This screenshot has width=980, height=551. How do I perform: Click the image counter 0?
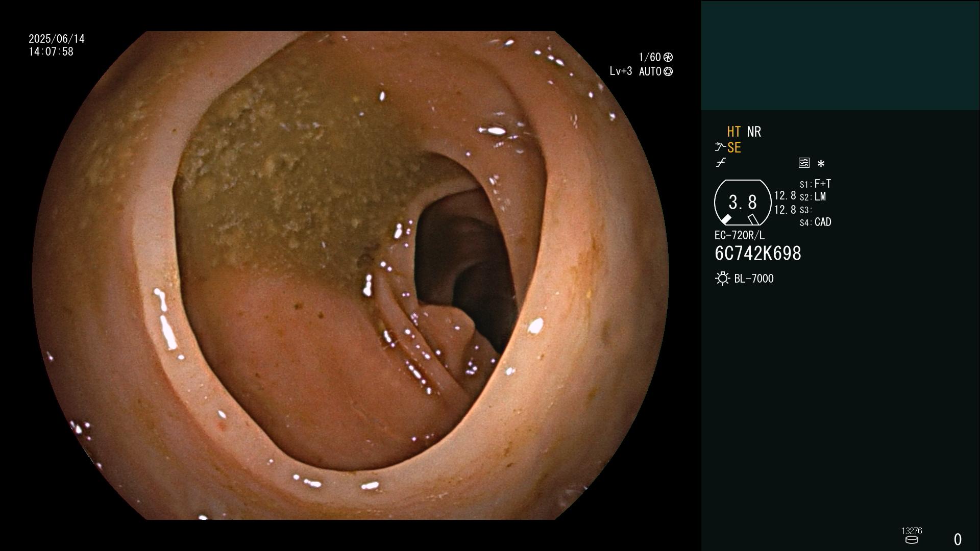pos(958,540)
